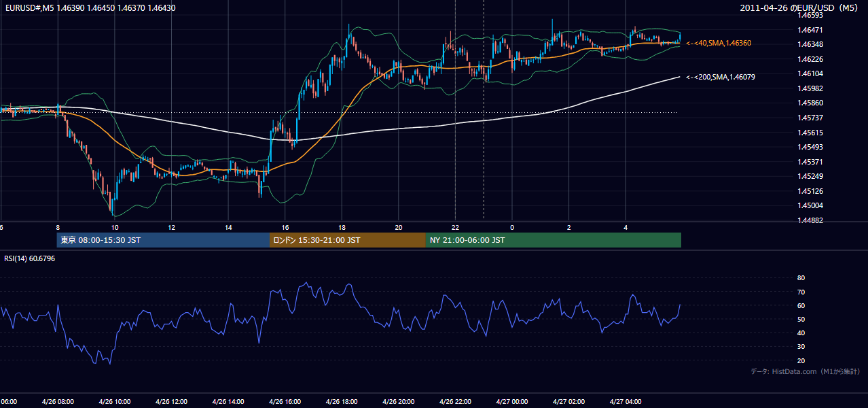This screenshot has width=868, height=408.
Task: Click RSI axis level 50
Action: [801, 319]
